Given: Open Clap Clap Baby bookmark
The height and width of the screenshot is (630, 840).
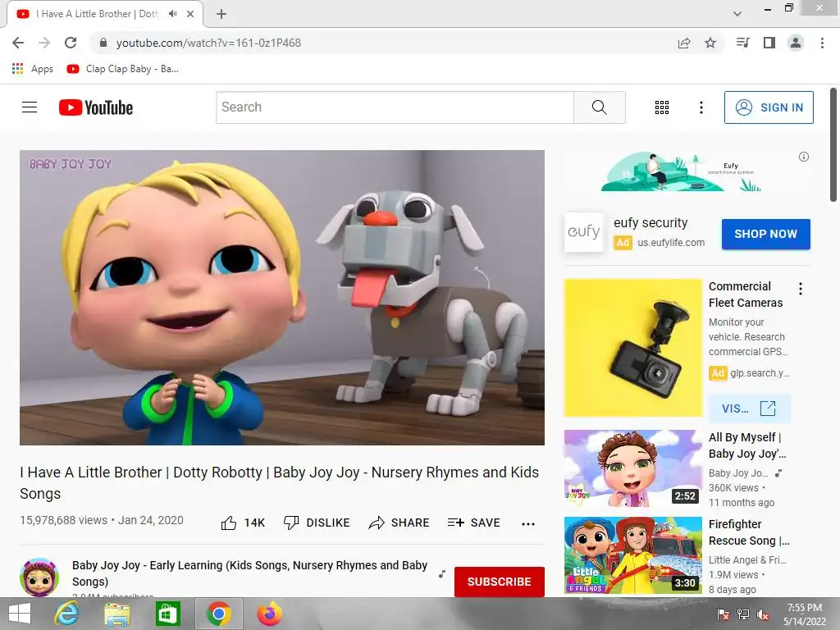Looking at the screenshot, I should point(122,69).
